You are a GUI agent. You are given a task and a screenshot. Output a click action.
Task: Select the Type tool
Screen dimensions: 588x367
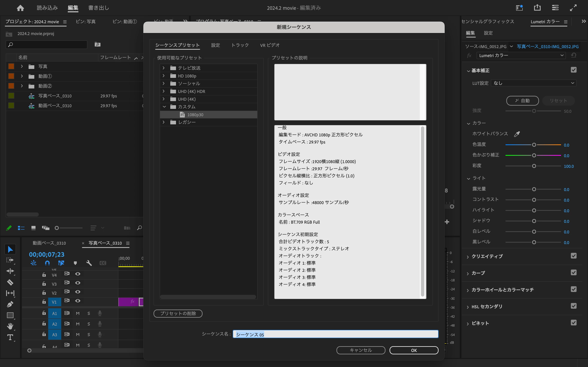click(10, 337)
